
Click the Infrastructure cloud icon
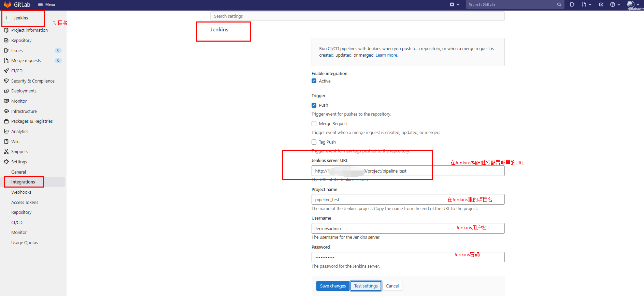click(6, 111)
